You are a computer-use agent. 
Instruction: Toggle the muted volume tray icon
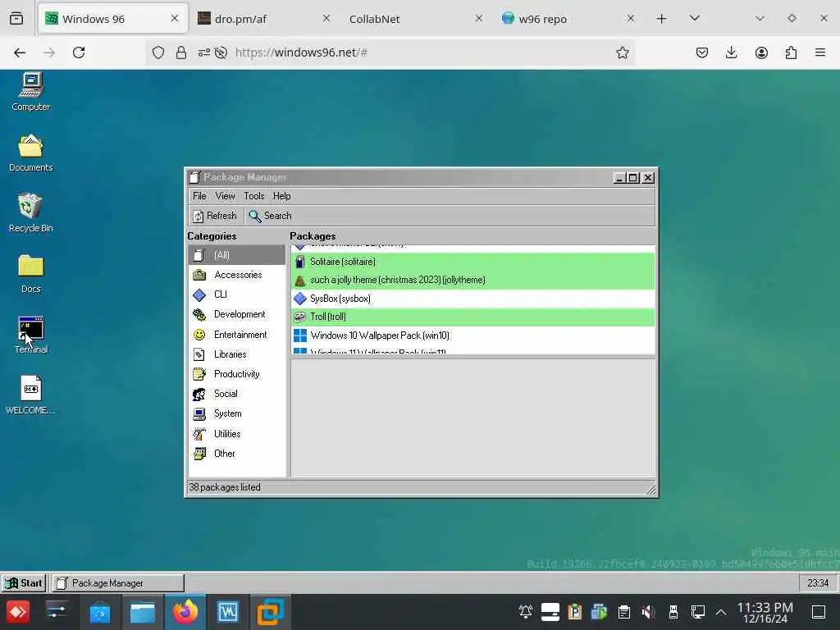coord(648,612)
